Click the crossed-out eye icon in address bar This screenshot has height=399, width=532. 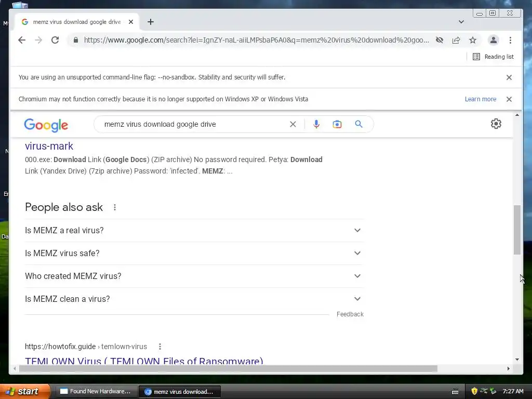[x=440, y=40]
